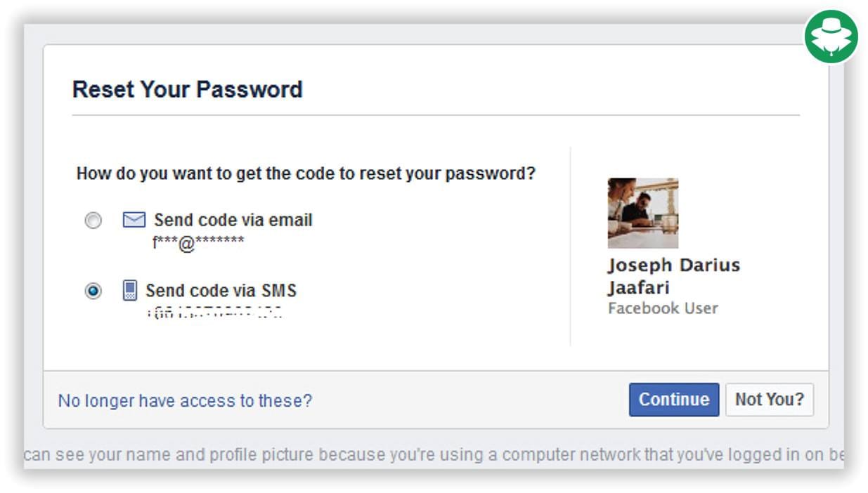Click Joseph Darius Jaafari's profile picture
This screenshot has height=493, width=868.
644,213
